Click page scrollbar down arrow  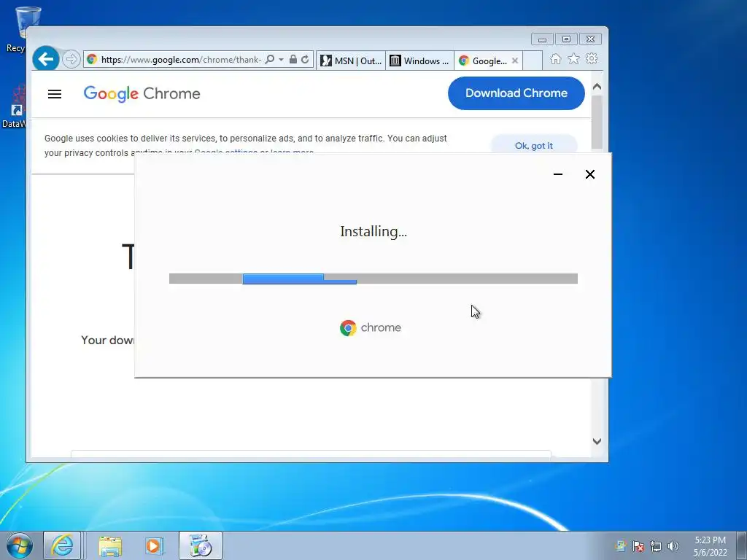597,441
